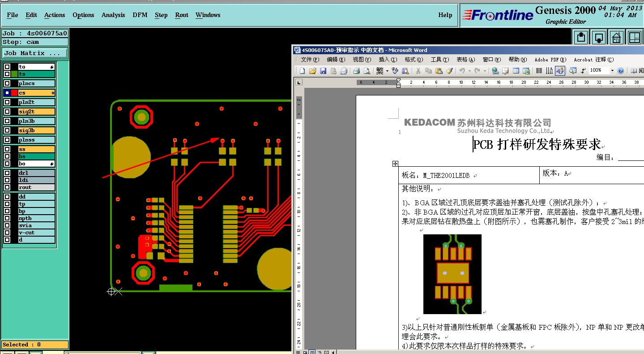Viewport: 644px width, 354px height.
Task: Click the first-line indent marker on Word ruler
Action: 398,80
